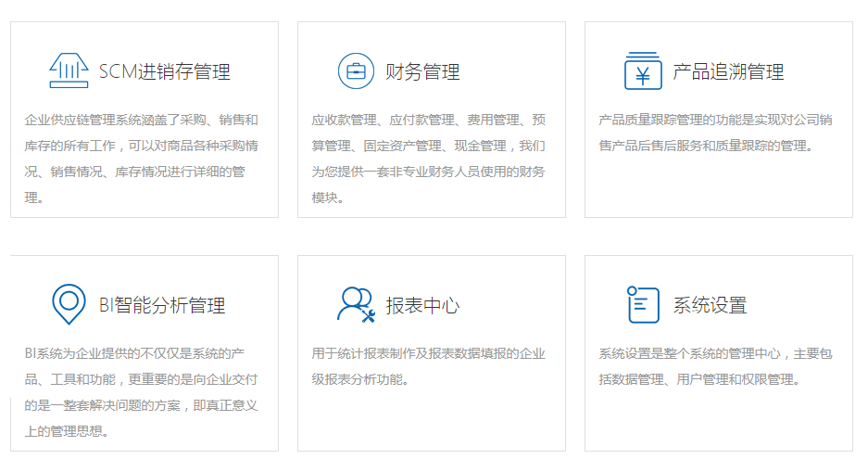Click the description starting with 用于统计报表制作
This screenshot has height=459, width=868.
(428, 366)
